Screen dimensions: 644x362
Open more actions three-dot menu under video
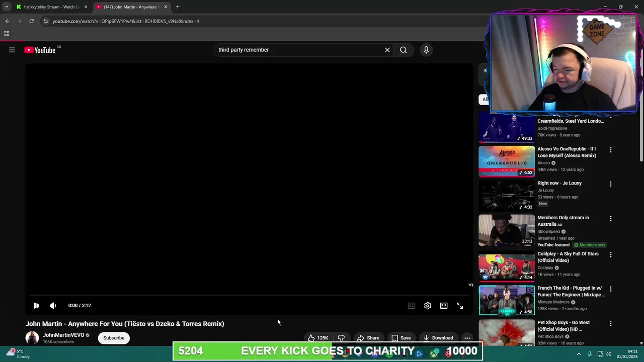[x=467, y=338]
